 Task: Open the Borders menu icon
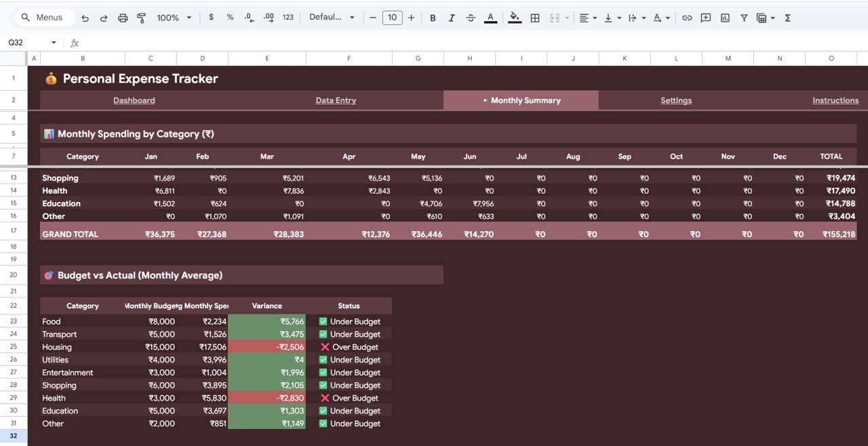coord(535,18)
